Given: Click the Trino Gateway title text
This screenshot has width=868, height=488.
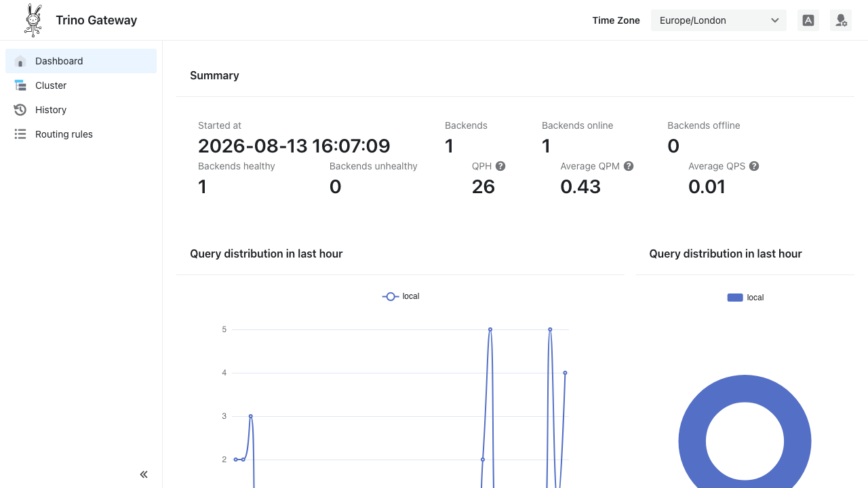Looking at the screenshot, I should pyautogui.click(x=96, y=20).
